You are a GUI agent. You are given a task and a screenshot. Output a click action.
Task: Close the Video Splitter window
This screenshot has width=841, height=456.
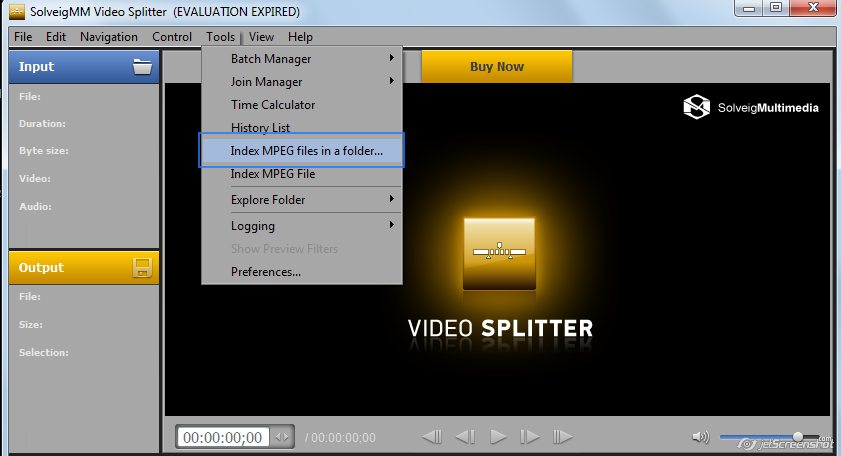[813, 8]
